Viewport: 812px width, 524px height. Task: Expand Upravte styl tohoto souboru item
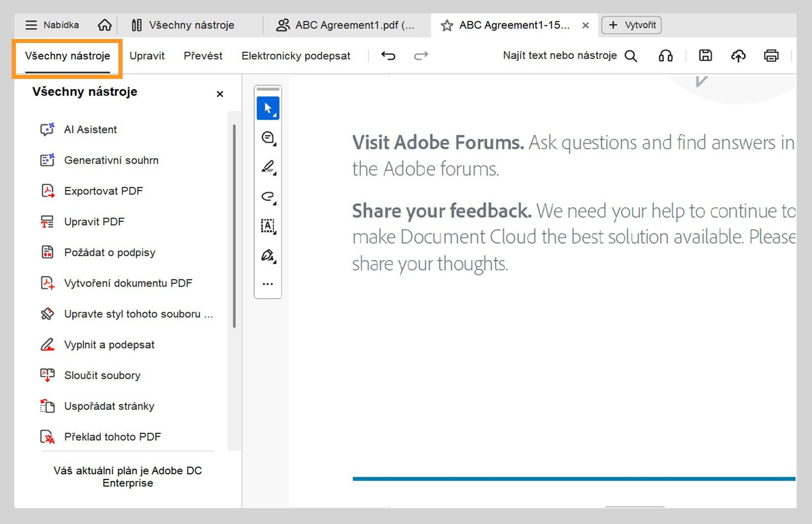138,314
